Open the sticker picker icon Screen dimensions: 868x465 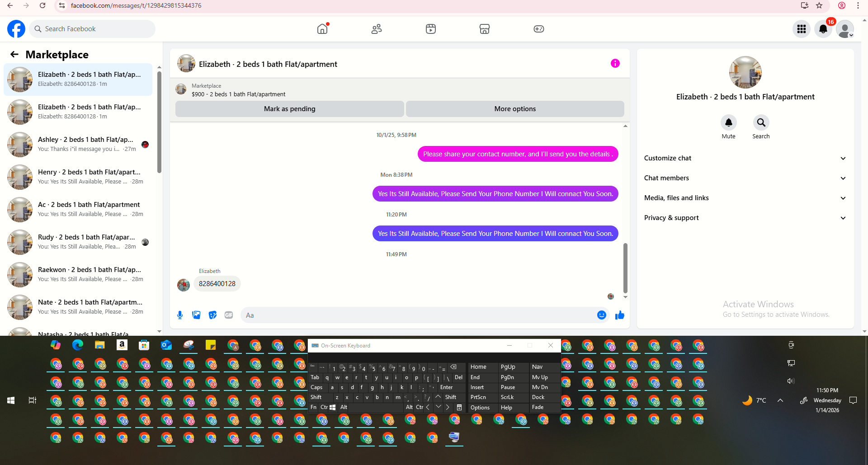[x=212, y=315]
